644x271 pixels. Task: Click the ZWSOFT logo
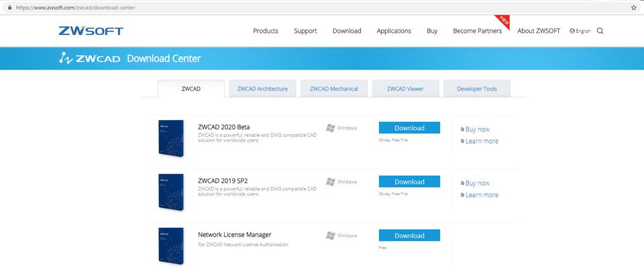click(x=91, y=31)
